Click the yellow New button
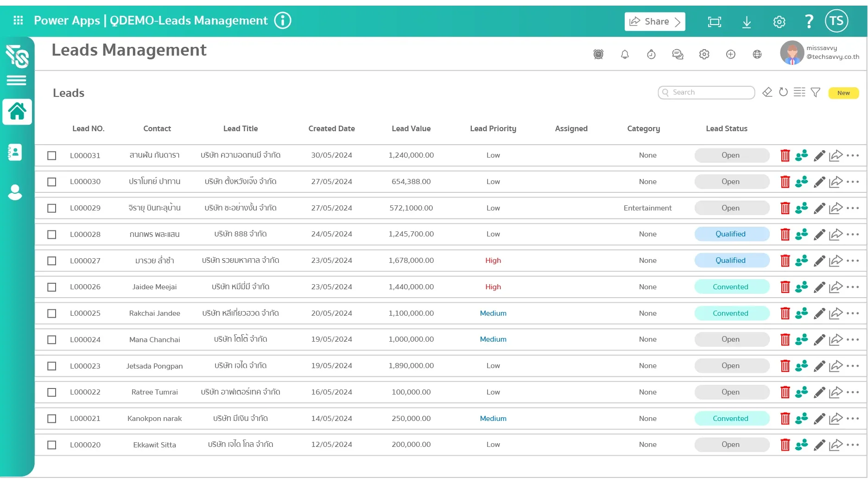 tap(843, 93)
